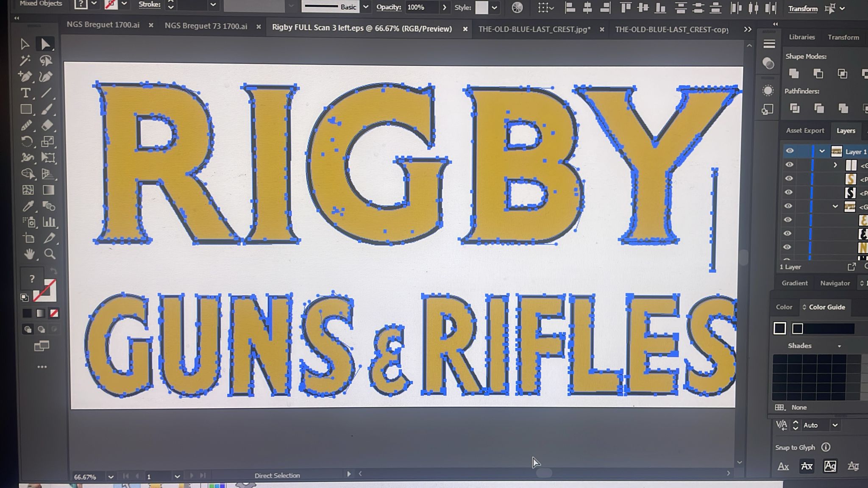The width and height of the screenshot is (868, 488).
Task: Activate the Hand tool
Action: (28, 254)
